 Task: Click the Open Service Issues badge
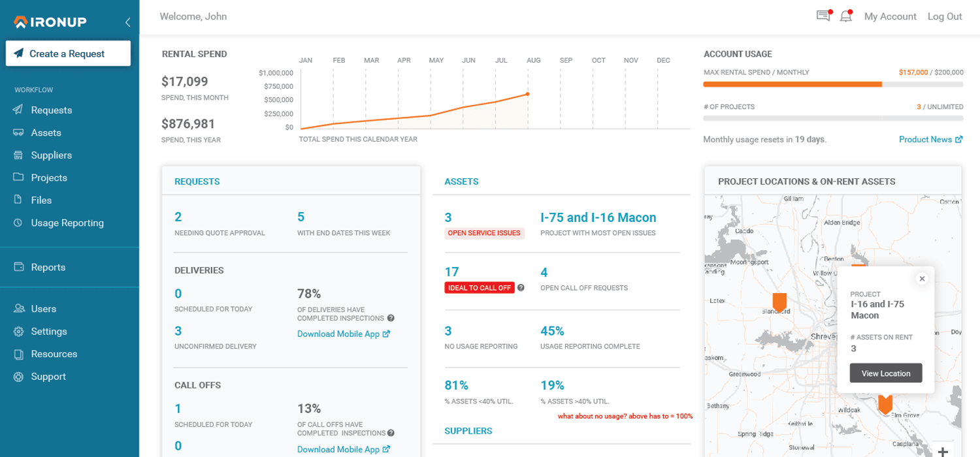484,233
